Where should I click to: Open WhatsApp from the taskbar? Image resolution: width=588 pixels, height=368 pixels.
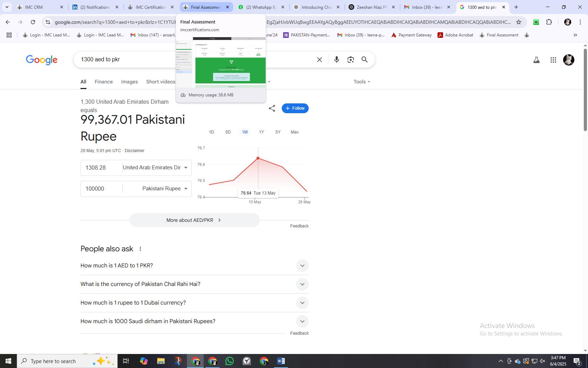230,361
